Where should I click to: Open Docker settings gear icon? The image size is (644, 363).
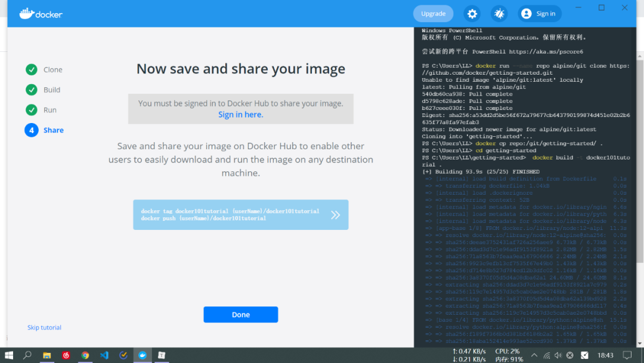[472, 14]
